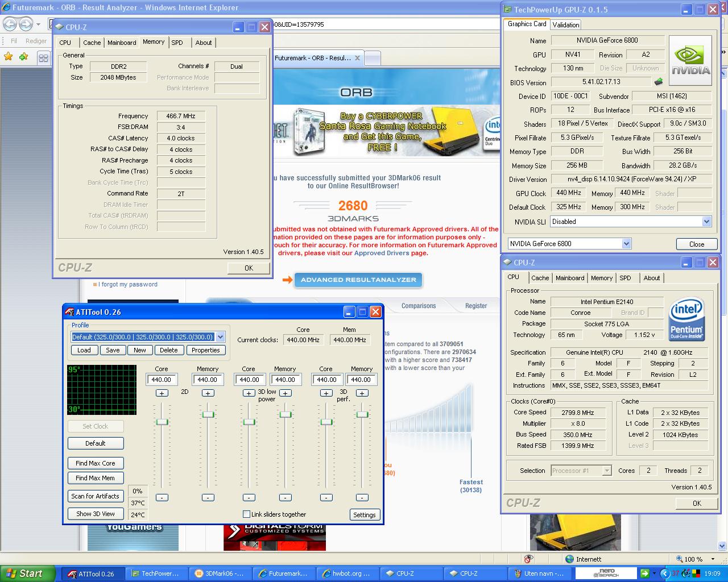Viewport: 728px width, 582px height.
Task: Open the recent pages dropdown next to forward
Action: [38, 24]
